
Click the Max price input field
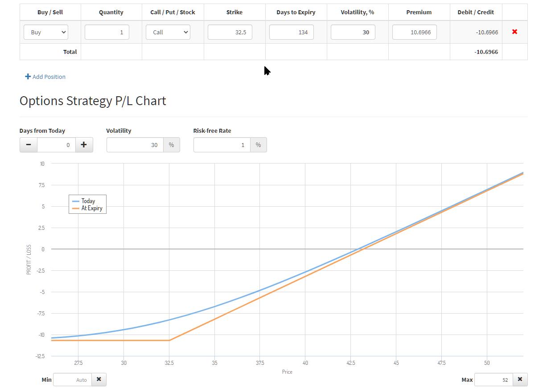[x=494, y=380]
